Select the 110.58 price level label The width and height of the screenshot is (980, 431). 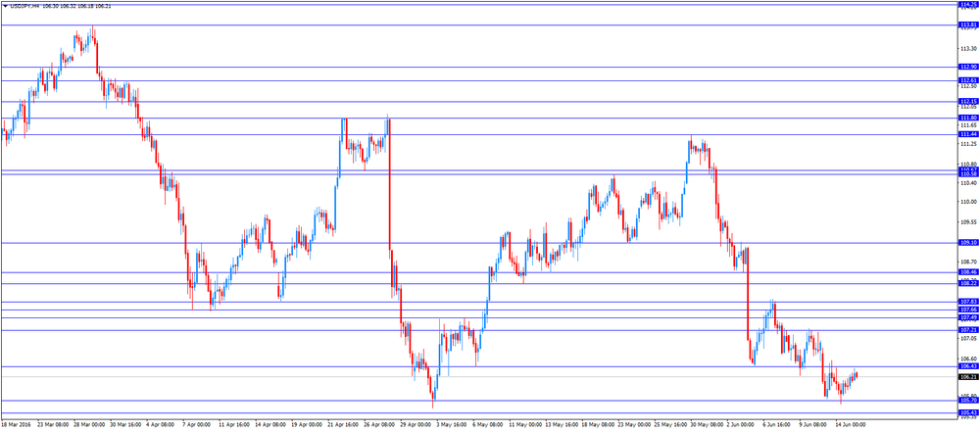point(968,174)
